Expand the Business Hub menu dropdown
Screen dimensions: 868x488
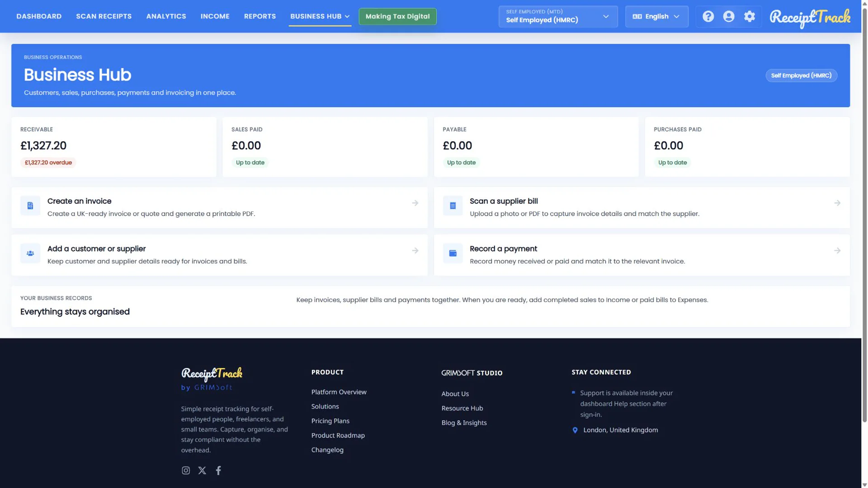point(320,16)
